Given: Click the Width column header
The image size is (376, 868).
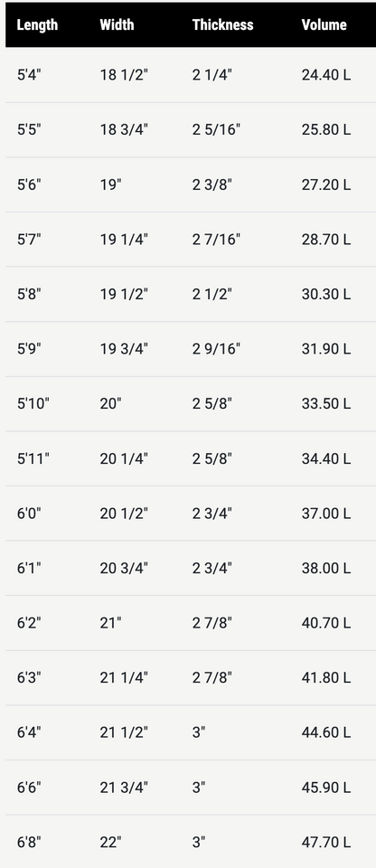Looking at the screenshot, I should tap(117, 25).
